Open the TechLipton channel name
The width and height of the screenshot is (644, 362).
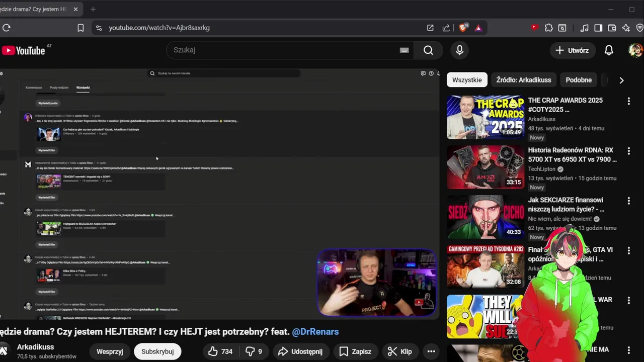coord(542,169)
